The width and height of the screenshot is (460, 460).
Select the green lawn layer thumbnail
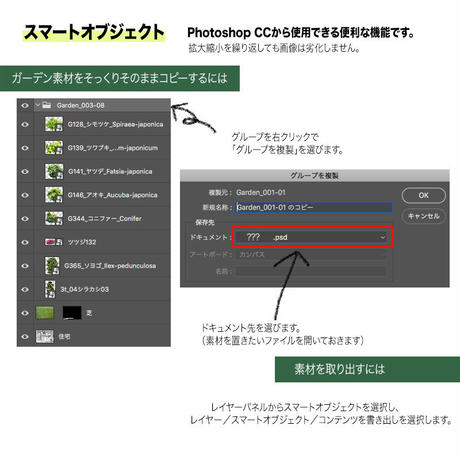45,313
